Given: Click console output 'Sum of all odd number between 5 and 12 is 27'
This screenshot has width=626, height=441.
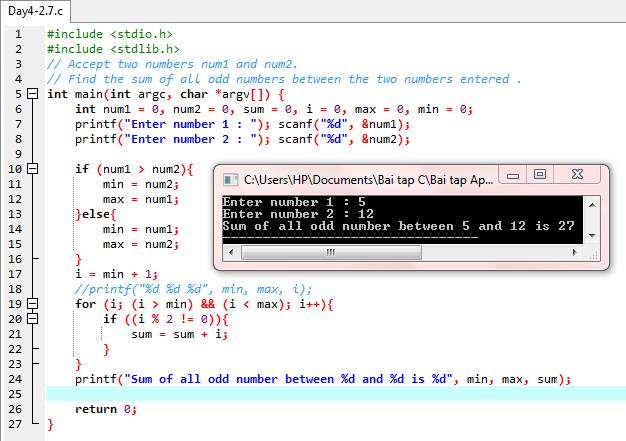Looking at the screenshot, I should [x=399, y=226].
